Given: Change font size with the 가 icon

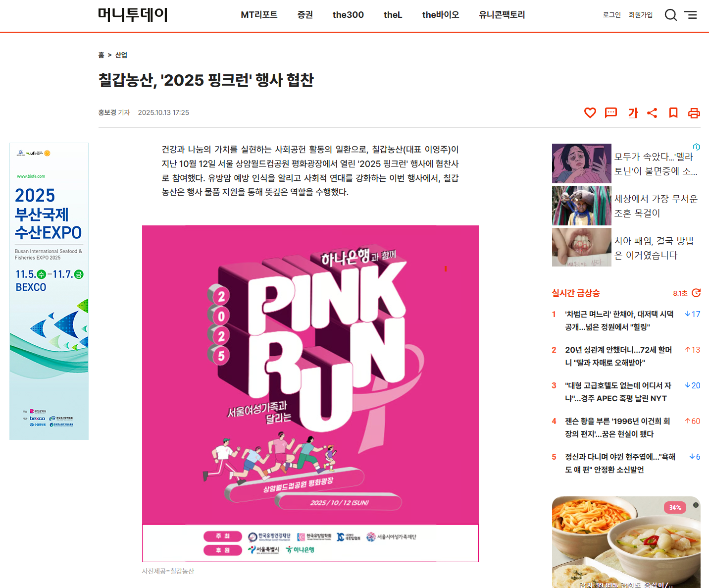Looking at the screenshot, I should (633, 113).
